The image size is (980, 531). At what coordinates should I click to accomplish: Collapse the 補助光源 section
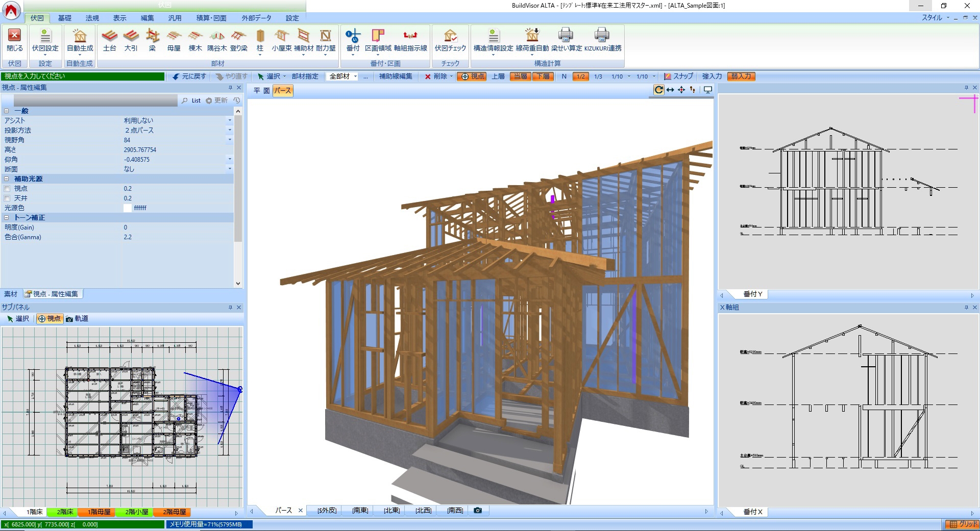(7, 179)
